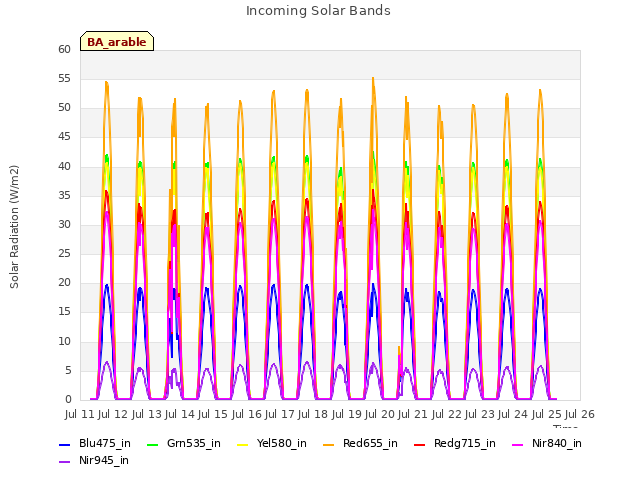Click the highest orange peak on Jul 19
The width and height of the screenshot is (640, 480).
point(373,79)
